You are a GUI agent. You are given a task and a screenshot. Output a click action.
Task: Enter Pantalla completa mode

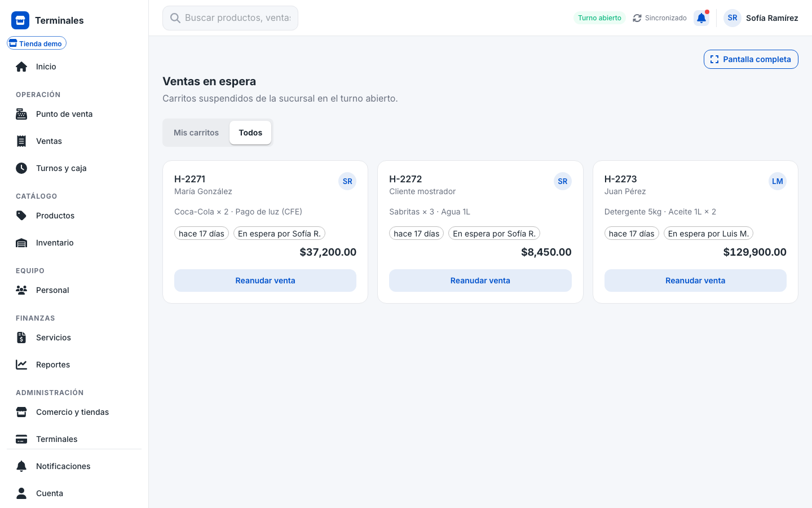[x=751, y=59]
